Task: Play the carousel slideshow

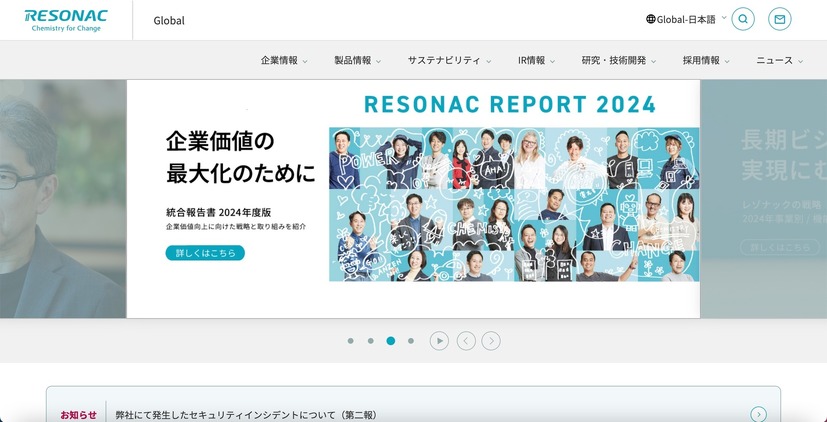Action: click(439, 341)
